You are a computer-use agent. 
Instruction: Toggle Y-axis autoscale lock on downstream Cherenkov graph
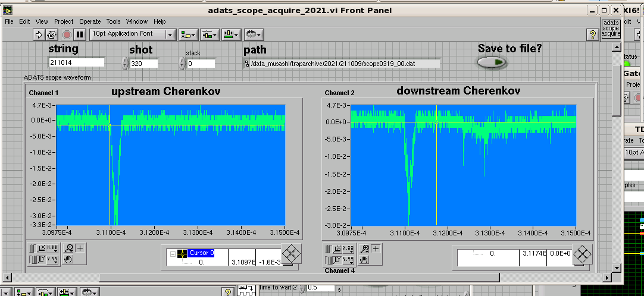click(x=329, y=259)
